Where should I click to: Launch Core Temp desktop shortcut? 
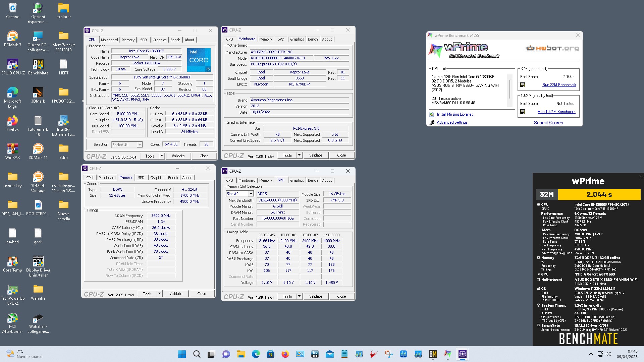click(x=12, y=264)
